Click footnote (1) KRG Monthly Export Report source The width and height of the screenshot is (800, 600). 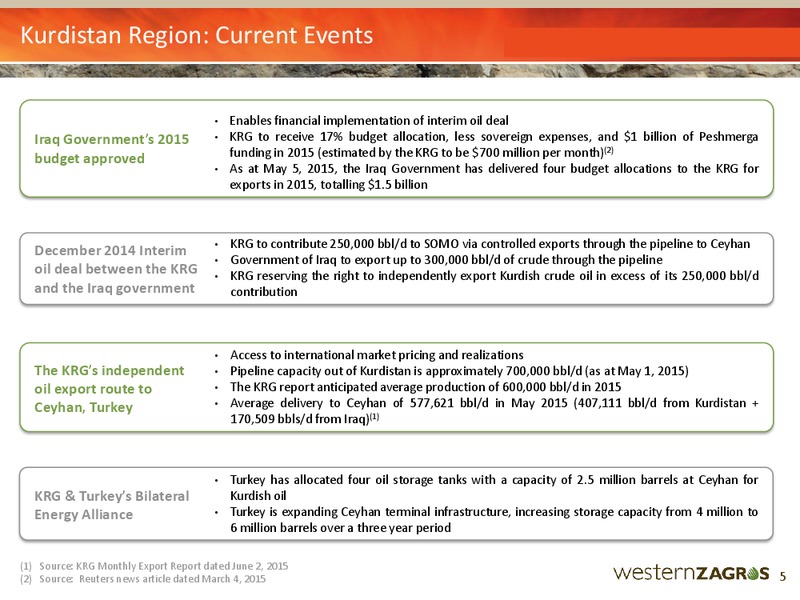(x=154, y=566)
